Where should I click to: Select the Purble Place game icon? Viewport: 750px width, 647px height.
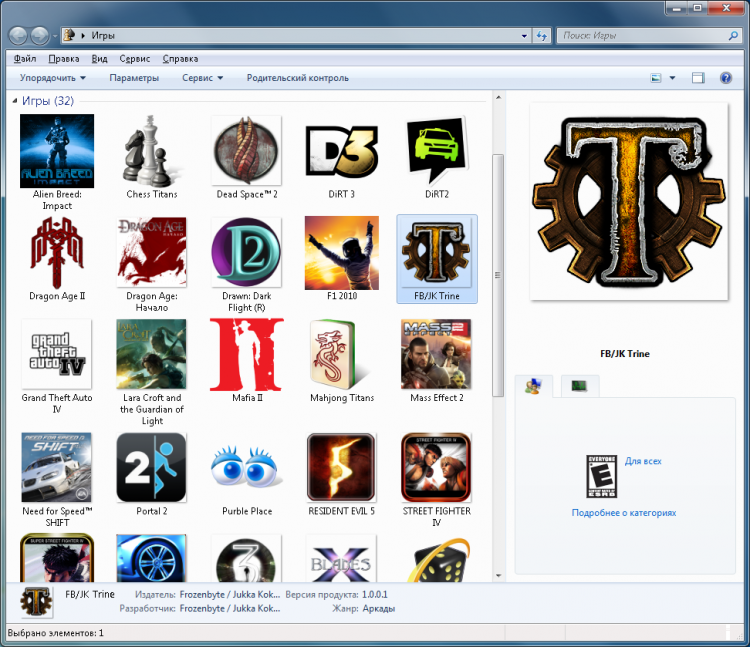(246, 468)
